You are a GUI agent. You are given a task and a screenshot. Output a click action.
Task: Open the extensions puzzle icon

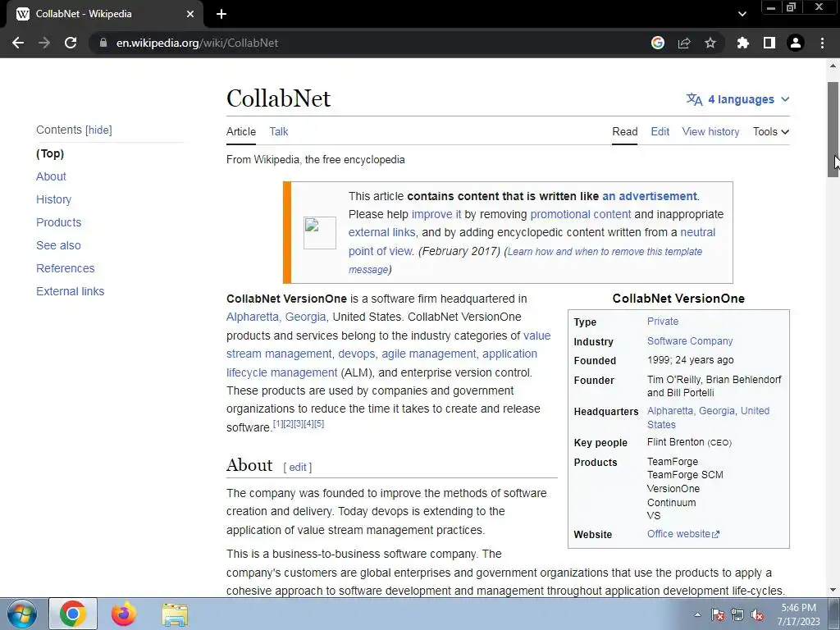click(x=742, y=43)
